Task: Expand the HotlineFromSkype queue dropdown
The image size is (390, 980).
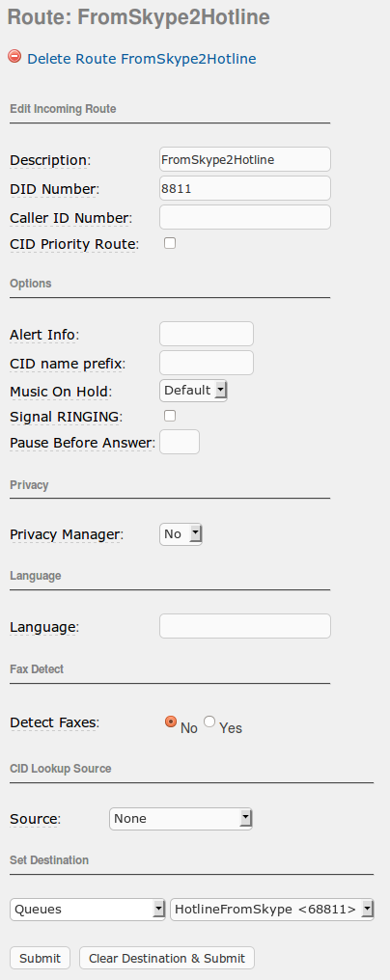Action: tap(271, 910)
